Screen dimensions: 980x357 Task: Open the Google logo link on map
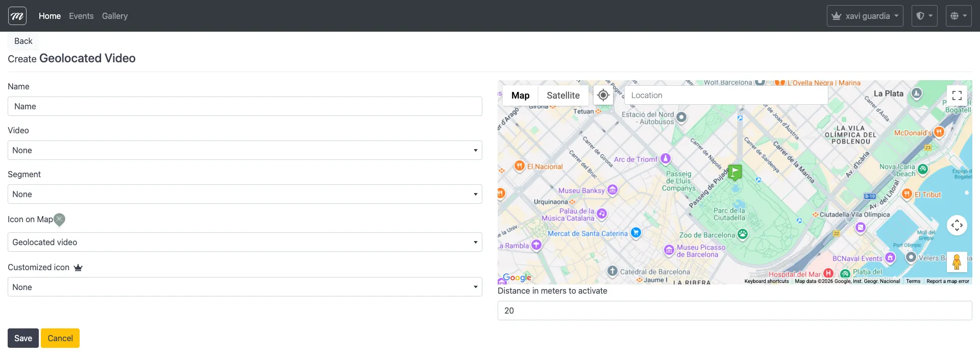coord(517,277)
